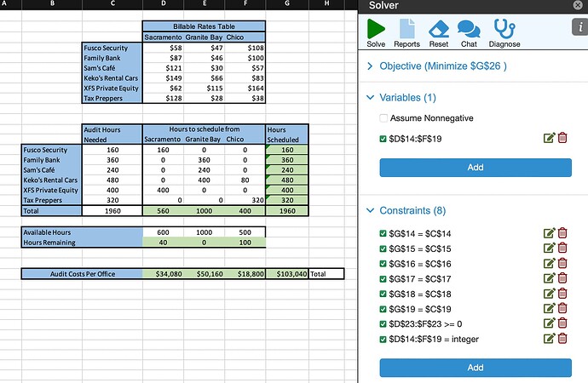This screenshot has height=383, width=588.
Task: Select total audit hours needed 1960
Action: 112,211
